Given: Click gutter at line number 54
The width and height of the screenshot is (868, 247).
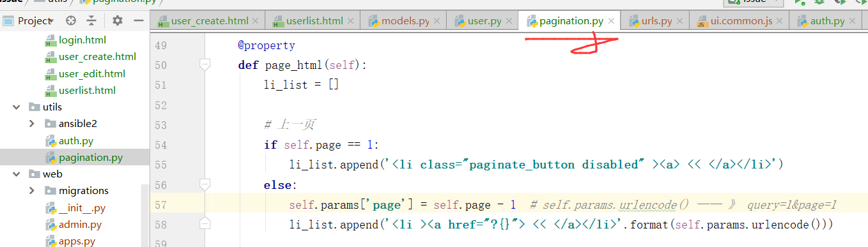Looking at the screenshot, I should (x=160, y=145).
